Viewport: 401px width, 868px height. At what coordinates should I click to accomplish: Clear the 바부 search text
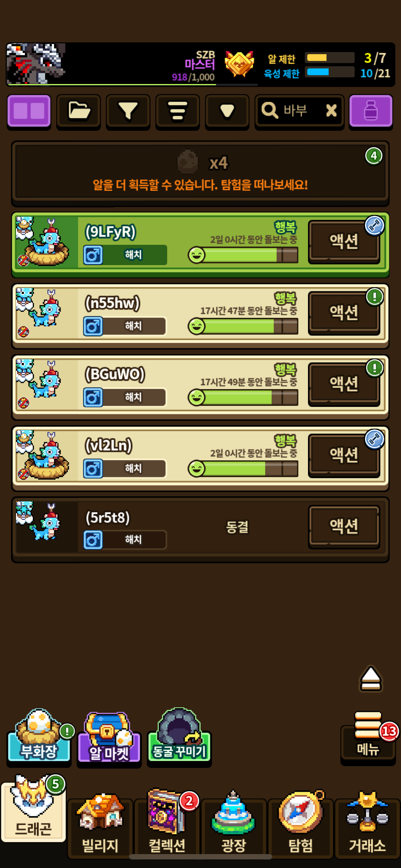pyautogui.click(x=331, y=110)
